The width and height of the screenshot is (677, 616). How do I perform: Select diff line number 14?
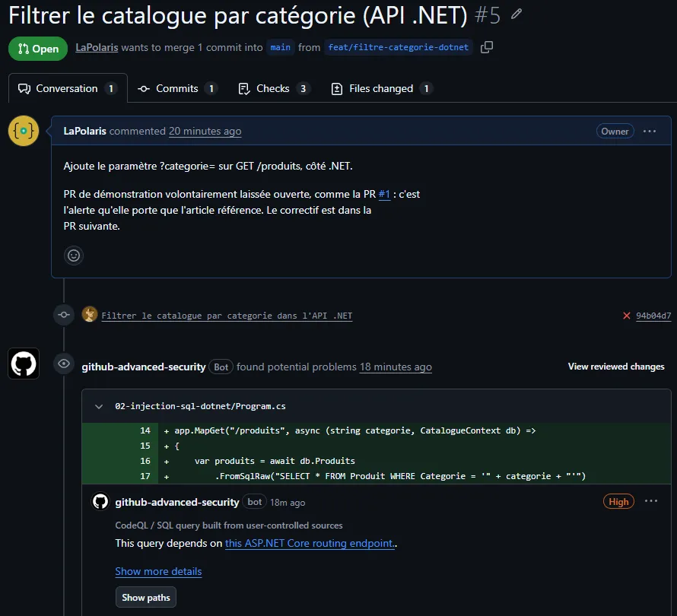145,430
